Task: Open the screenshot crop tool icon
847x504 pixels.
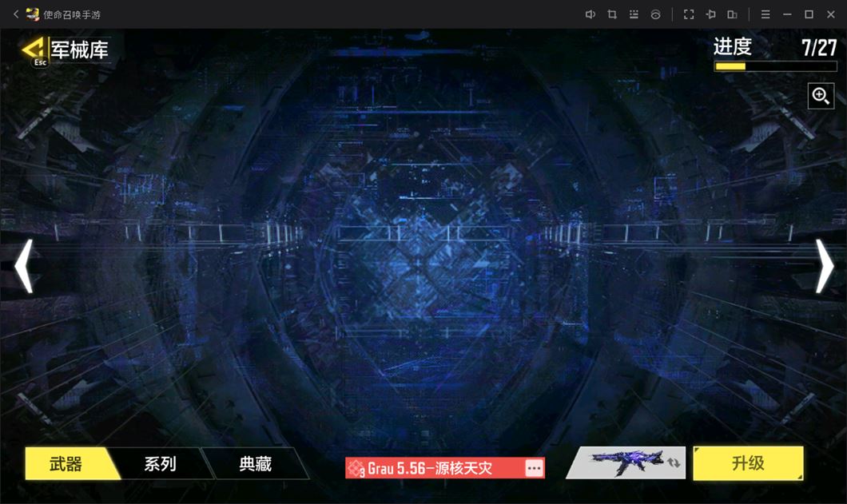Action: [612, 14]
